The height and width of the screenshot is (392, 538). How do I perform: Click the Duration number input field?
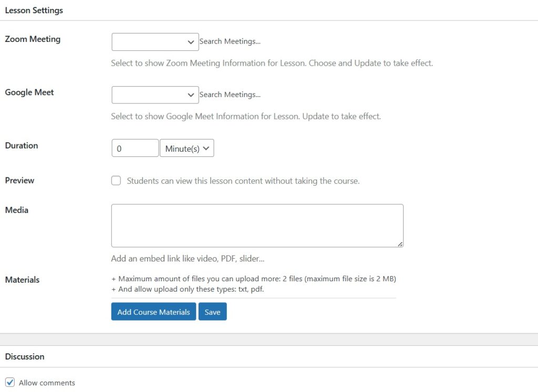(x=135, y=149)
